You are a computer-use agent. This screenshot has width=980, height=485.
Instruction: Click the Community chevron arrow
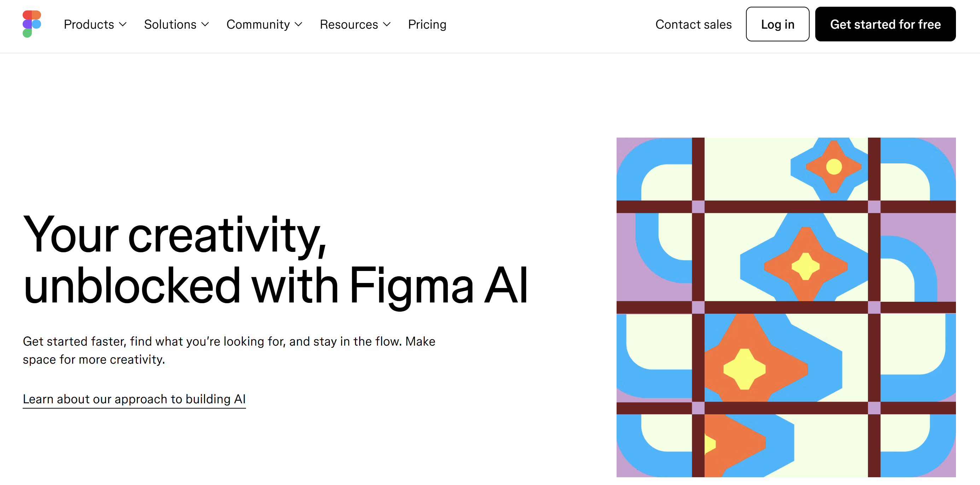[299, 25]
